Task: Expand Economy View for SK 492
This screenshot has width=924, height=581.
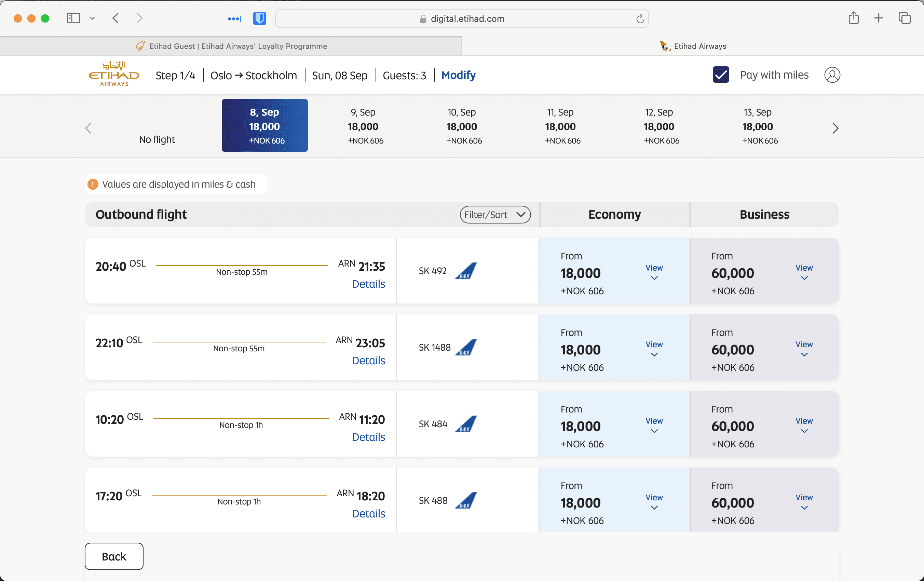Action: pyautogui.click(x=654, y=272)
